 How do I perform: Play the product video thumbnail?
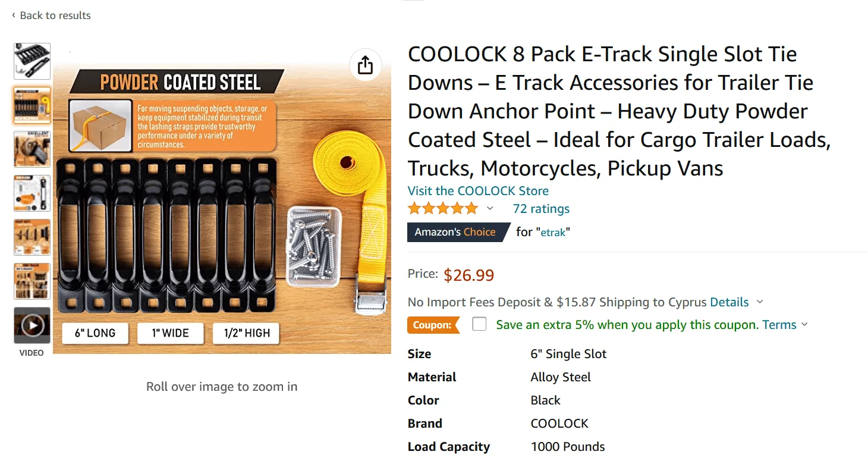coord(32,325)
